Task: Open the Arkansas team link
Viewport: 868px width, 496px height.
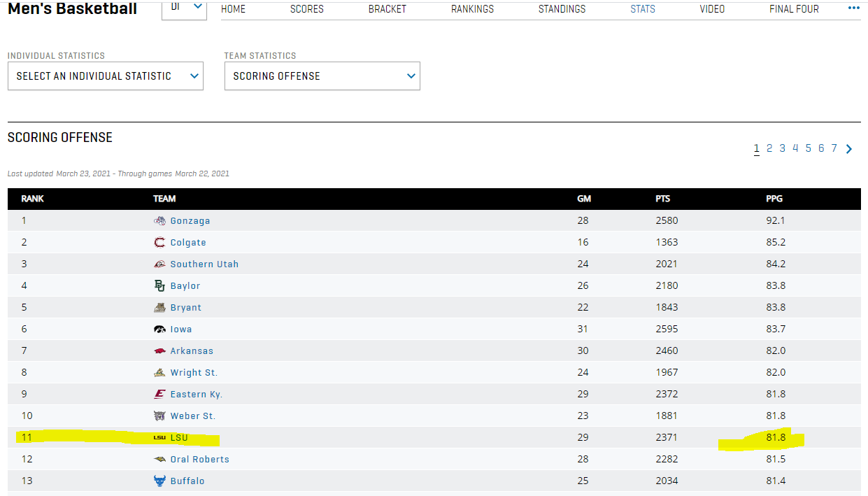Action: [192, 351]
